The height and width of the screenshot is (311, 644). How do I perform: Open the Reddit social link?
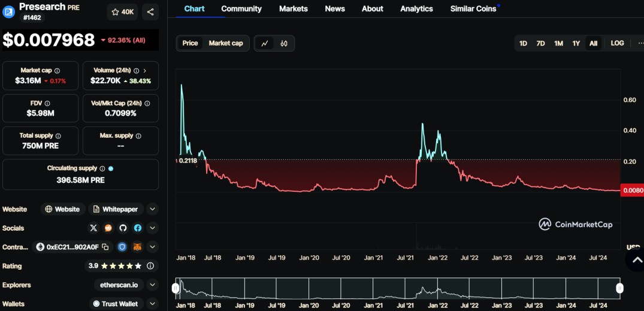click(x=108, y=228)
